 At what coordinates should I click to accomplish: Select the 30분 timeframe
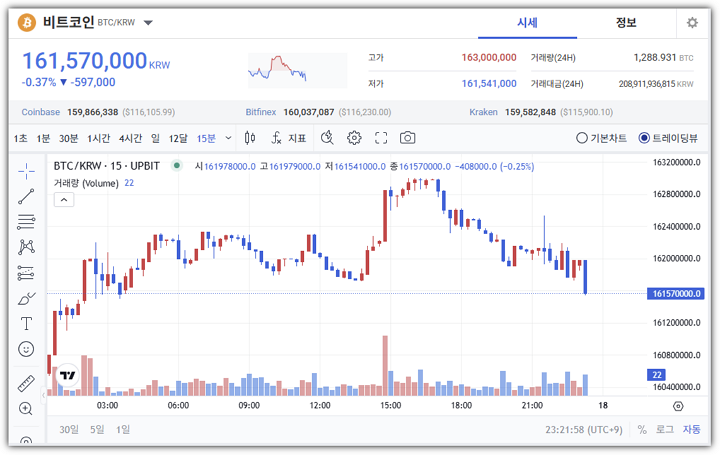click(68, 138)
